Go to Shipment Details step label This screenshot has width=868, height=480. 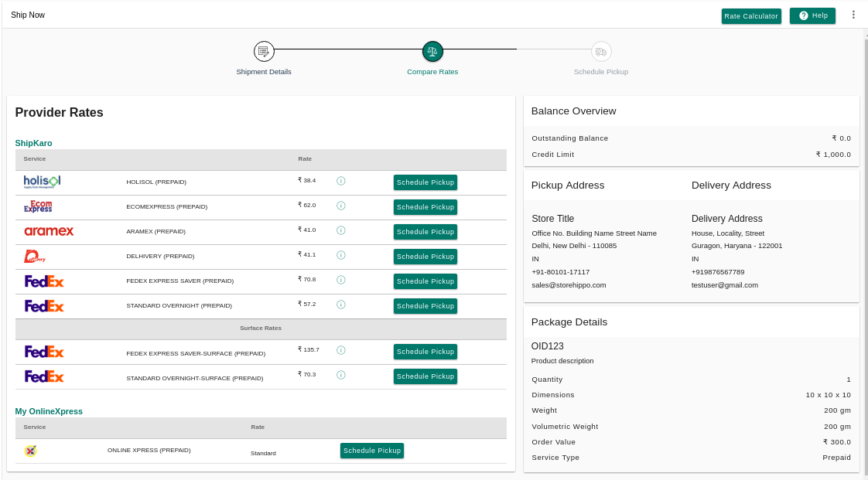(x=264, y=72)
